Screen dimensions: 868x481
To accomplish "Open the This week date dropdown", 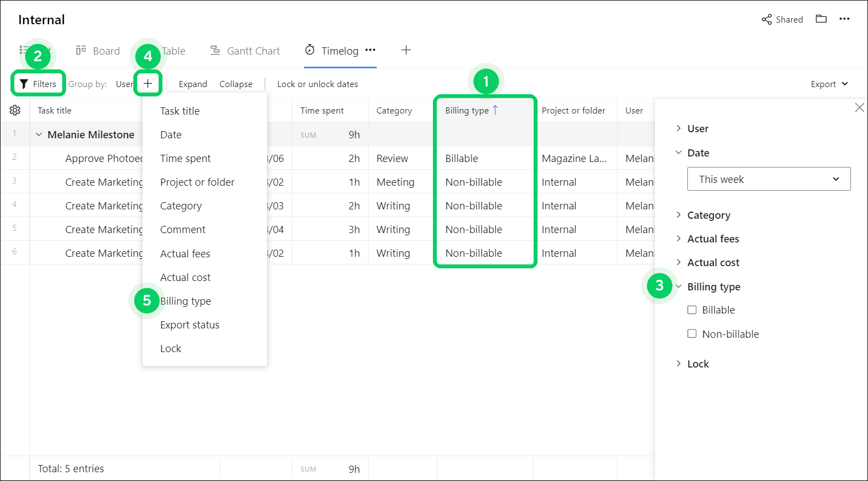I will coord(768,179).
